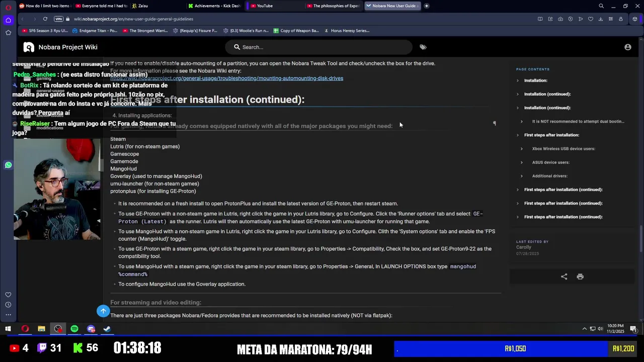The height and width of the screenshot is (362, 644).
Task: Open sidebar more options dots
Action: (8, 315)
